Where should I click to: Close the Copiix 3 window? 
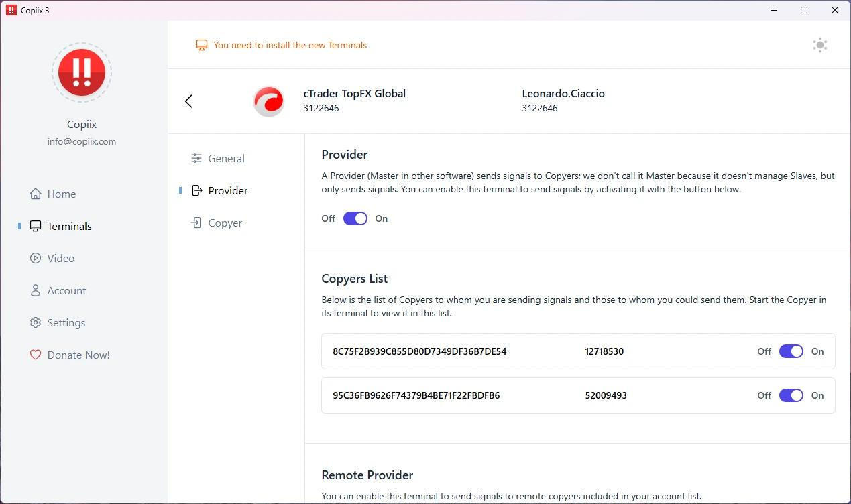pos(835,10)
